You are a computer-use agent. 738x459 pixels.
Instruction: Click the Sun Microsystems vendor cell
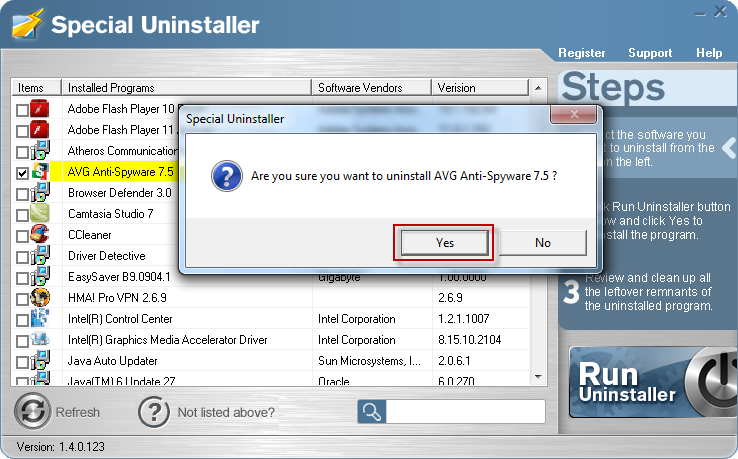(369, 361)
